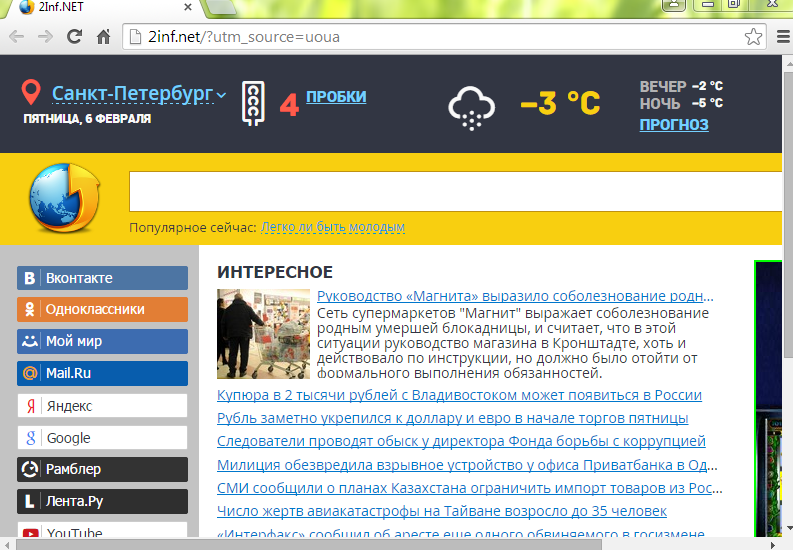This screenshot has height=550, width=793.
Task: Click the supermarket news thumbnail photo
Action: tap(263, 334)
